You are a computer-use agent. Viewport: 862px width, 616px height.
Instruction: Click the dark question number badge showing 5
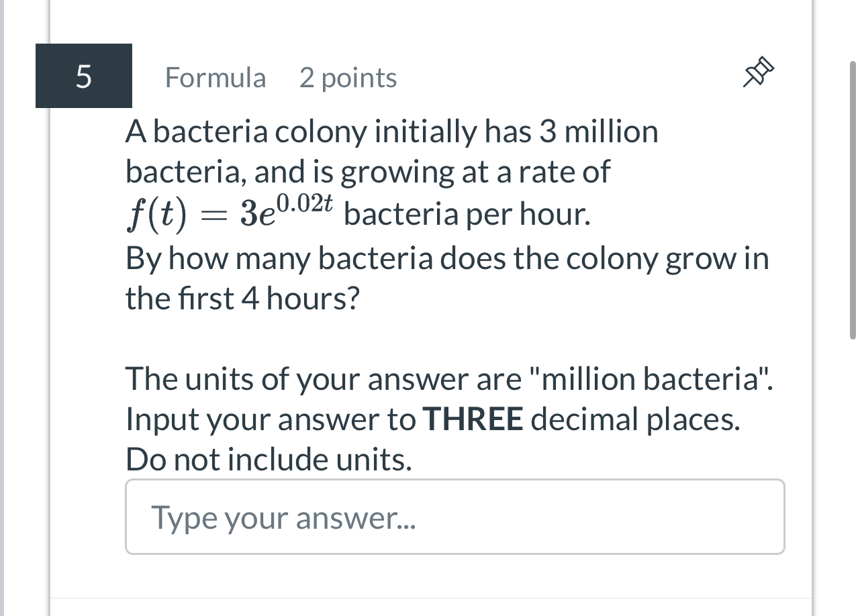coord(83,76)
